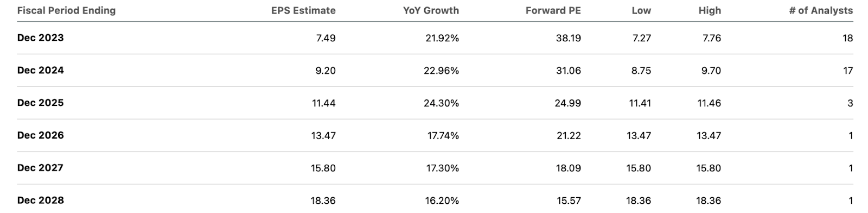Select the Dec 2025 row label

pos(40,103)
